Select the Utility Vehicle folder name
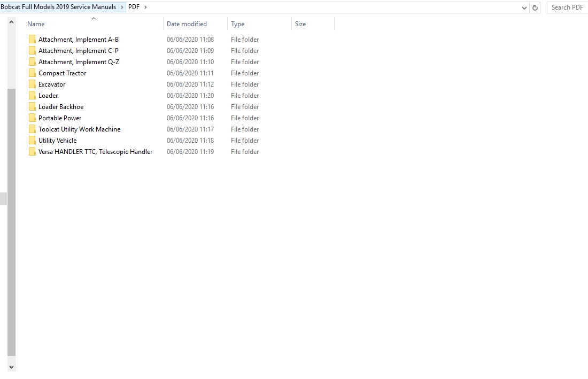588x379 pixels. (57, 141)
